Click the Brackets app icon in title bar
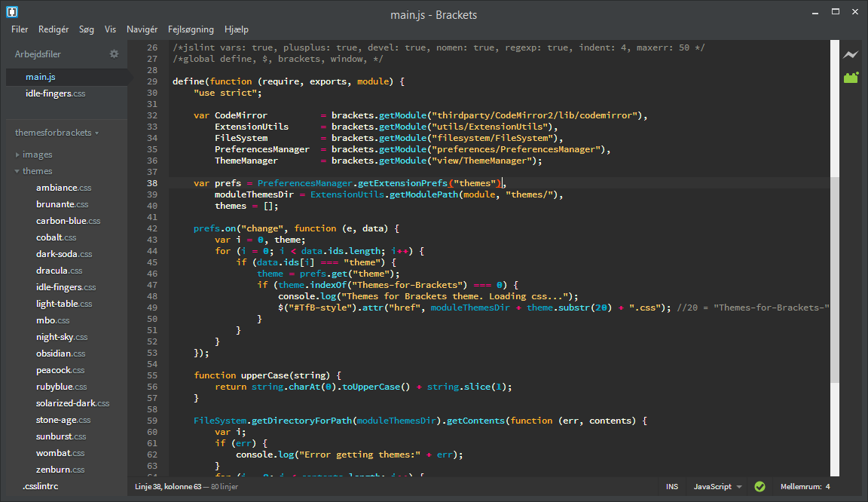 click(x=12, y=12)
